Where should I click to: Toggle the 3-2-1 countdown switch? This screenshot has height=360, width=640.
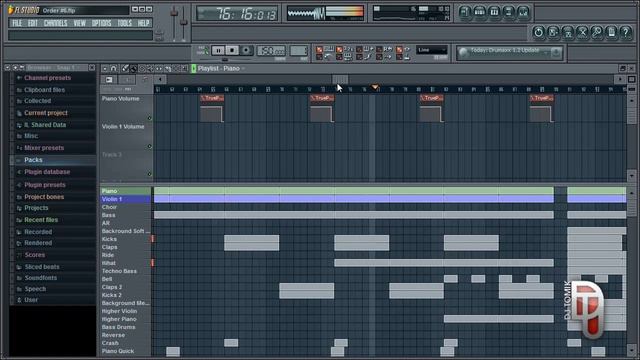(x=339, y=49)
